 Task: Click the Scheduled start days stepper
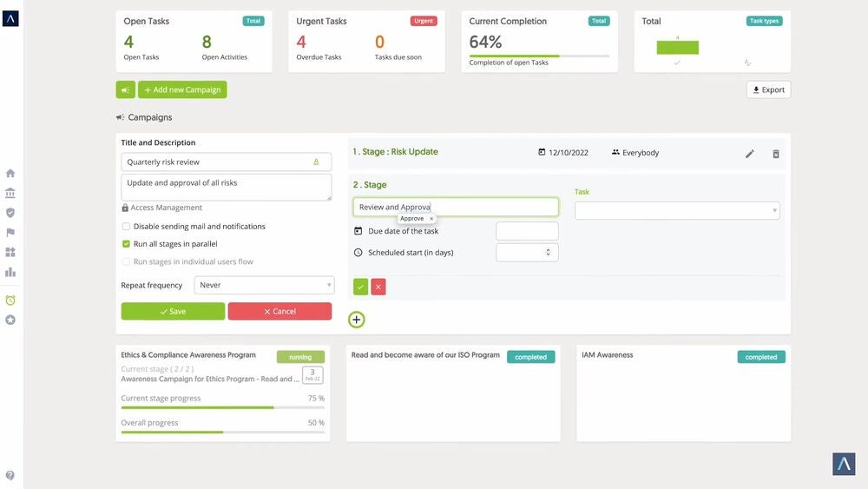548,253
